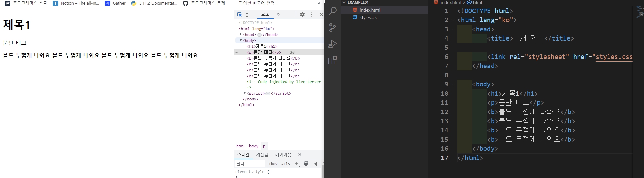Open the Gather bookmark
This screenshot has width=644, height=178.
pyautogui.click(x=115, y=3)
